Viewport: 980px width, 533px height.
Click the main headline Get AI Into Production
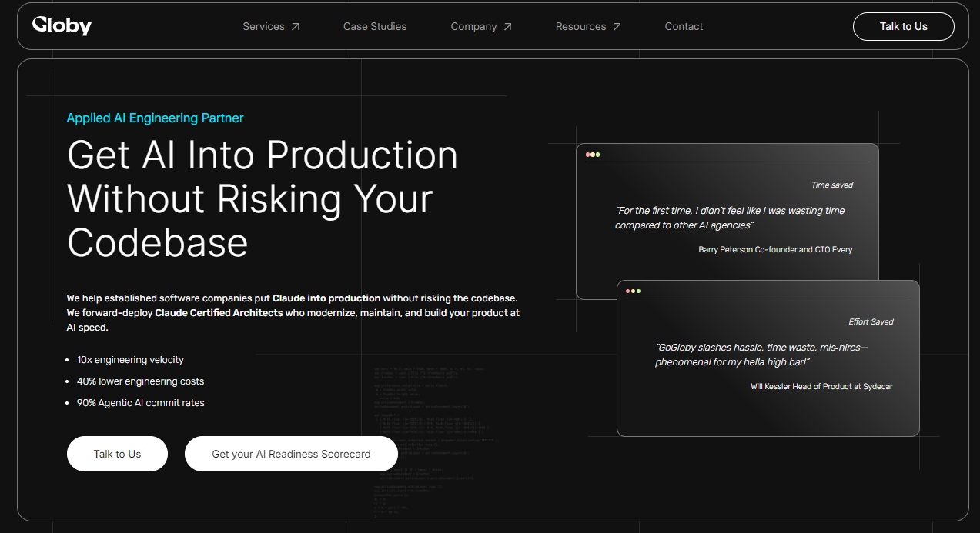(263, 198)
